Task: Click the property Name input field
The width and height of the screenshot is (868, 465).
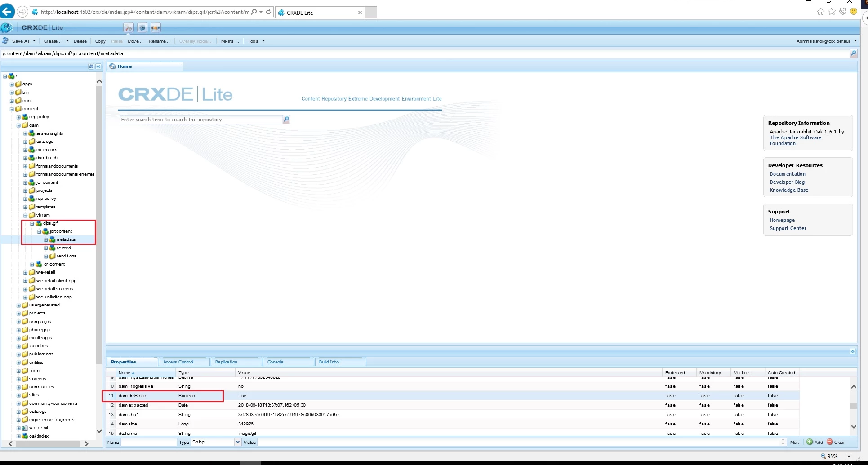Action: (149, 442)
